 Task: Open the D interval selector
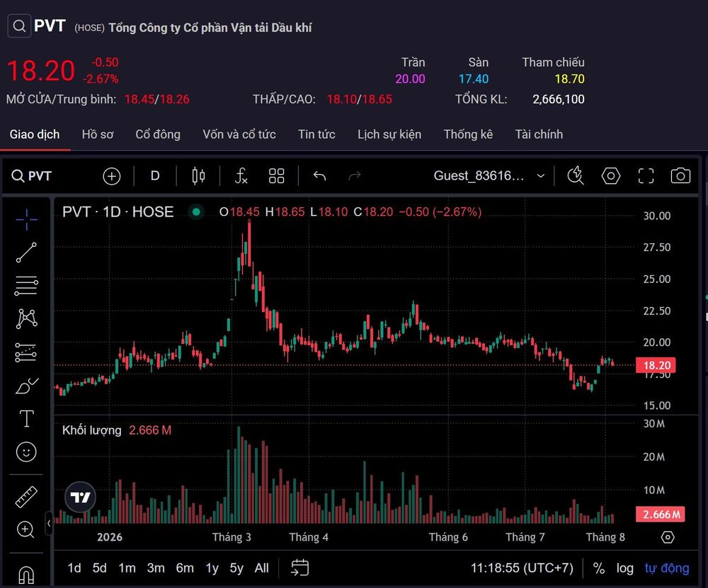(155, 175)
